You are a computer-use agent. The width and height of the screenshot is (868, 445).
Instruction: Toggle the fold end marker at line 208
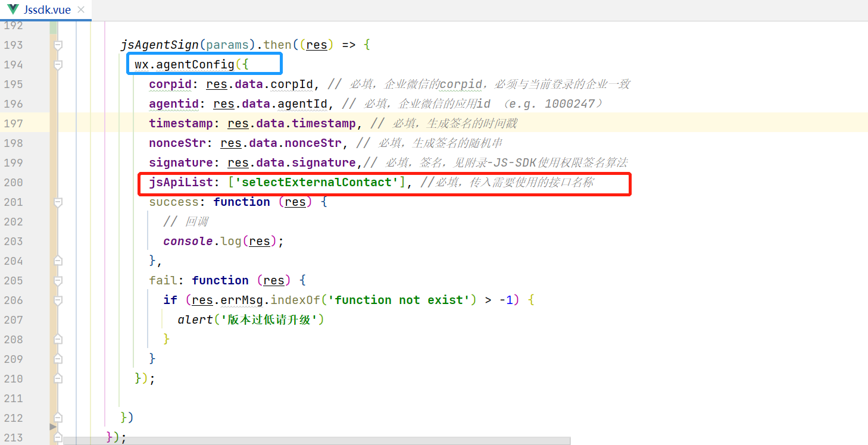58,340
